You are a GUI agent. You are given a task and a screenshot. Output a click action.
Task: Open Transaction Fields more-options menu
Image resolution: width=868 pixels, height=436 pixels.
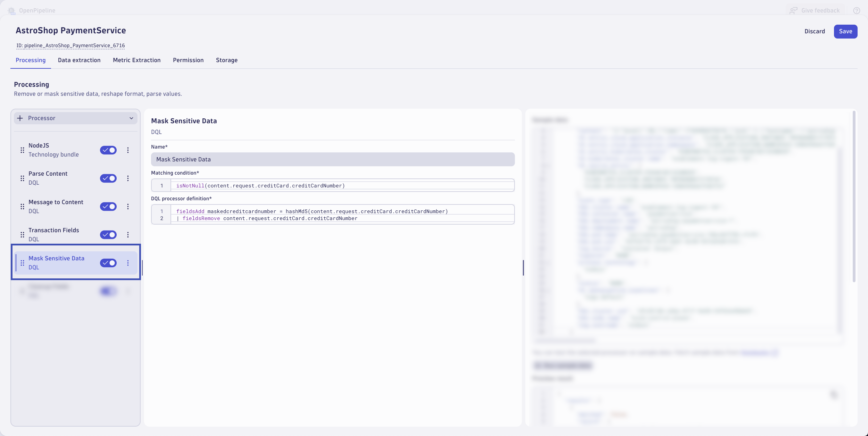point(128,235)
